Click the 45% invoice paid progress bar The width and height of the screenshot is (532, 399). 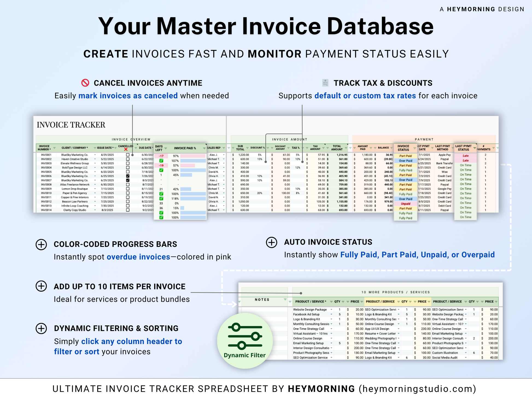point(186,175)
